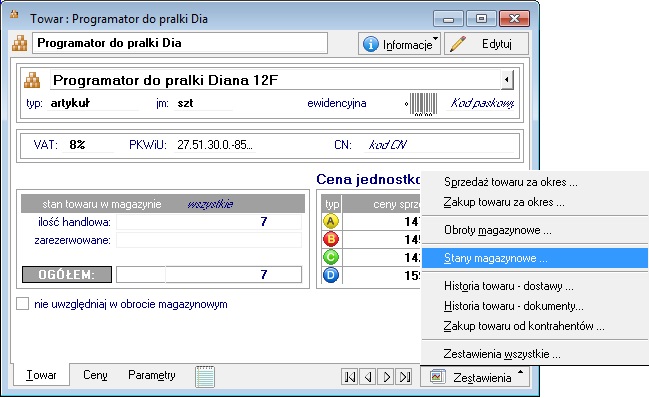The height and width of the screenshot is (398, 649).
Task: Click the 'zarezerwowane' value field
Action: tap(209, 240)
